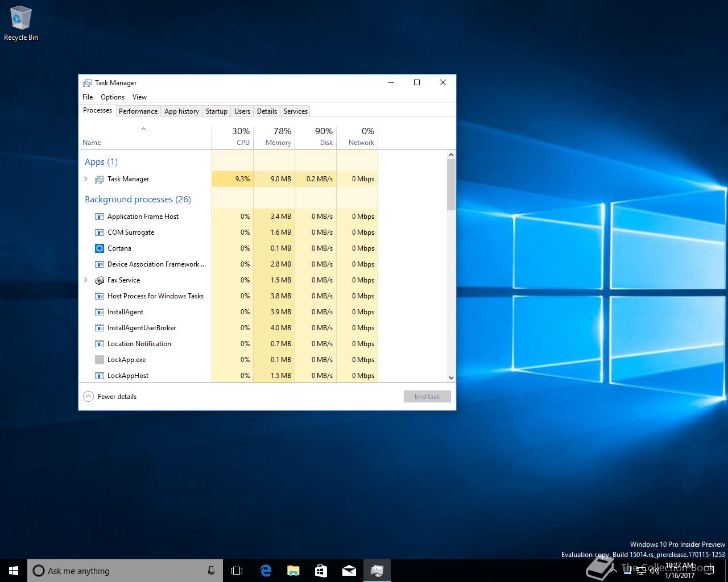
Task: Click the Application Frame Host process icon
Action: pyautogui.click(x=100, y=217)
